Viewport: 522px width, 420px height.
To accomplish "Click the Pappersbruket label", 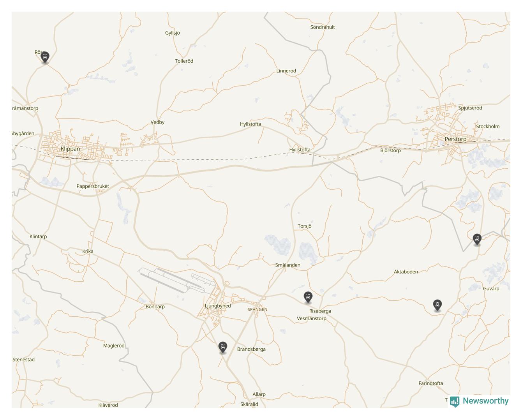I will 93,186.
